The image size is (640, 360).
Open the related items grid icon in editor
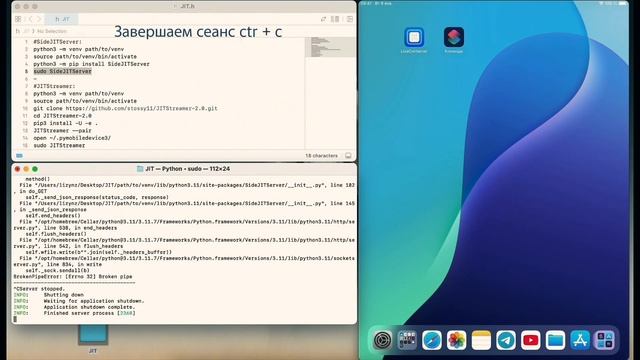[x=18, y=19]
